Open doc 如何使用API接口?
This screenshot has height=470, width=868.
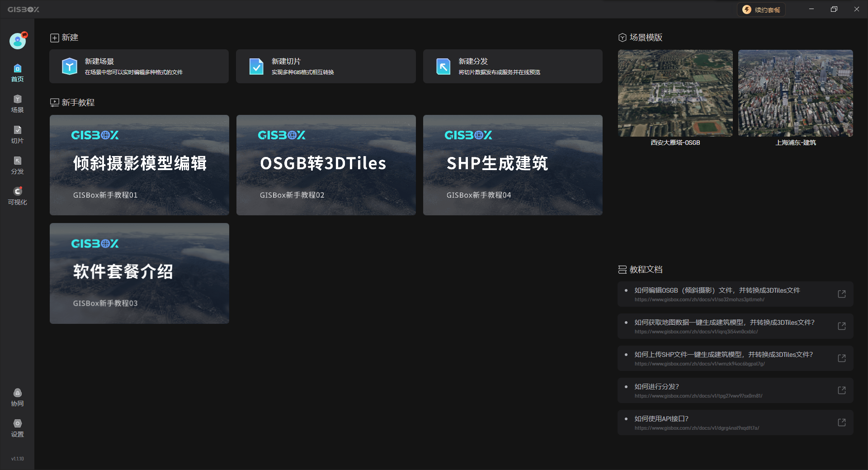[736, 423]
